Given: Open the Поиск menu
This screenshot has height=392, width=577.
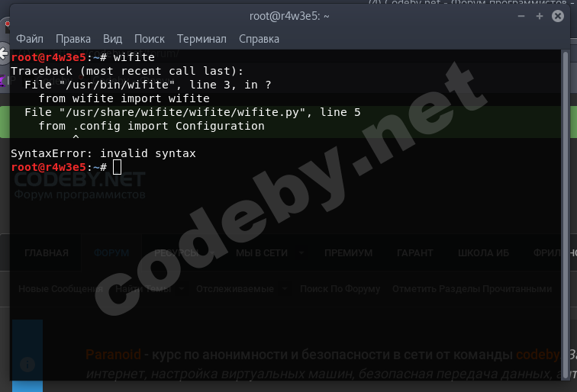Looking at the screenshot, I should click(149, 39).
